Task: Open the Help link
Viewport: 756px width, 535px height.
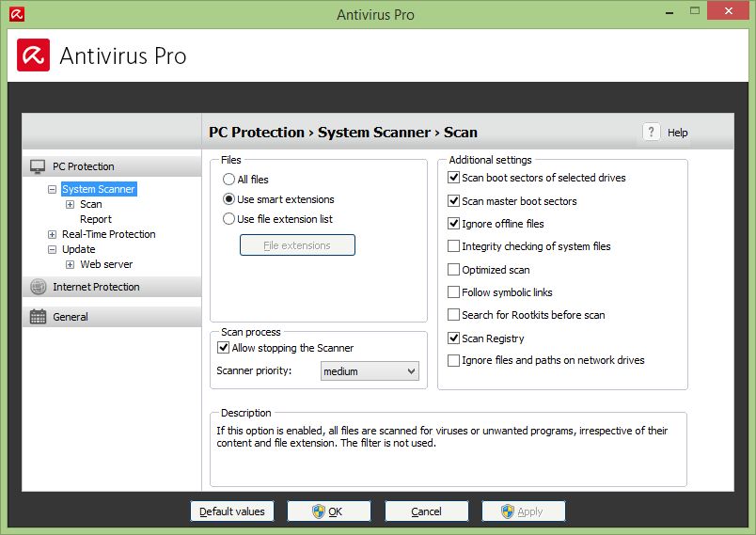Action: 677,133
